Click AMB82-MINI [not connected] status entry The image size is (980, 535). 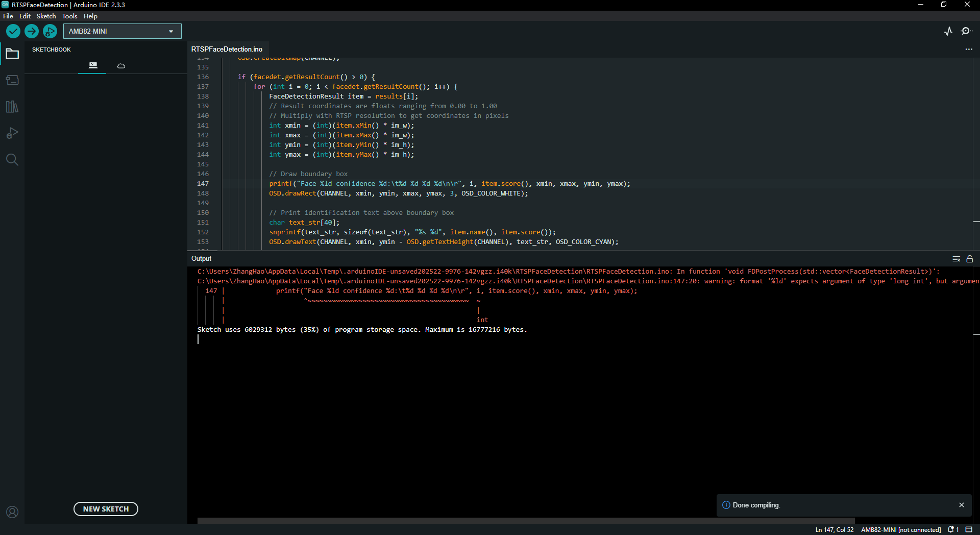[x=901, y=529]
